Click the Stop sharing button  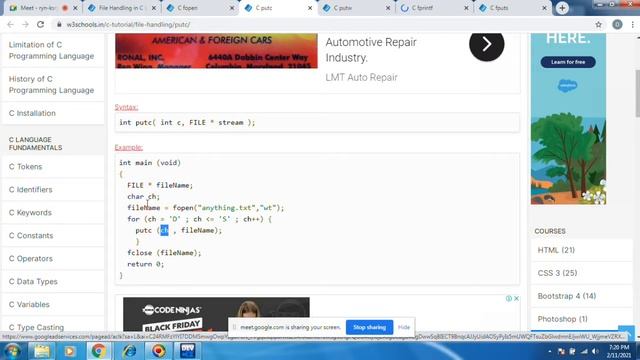(x=369, y=327)
